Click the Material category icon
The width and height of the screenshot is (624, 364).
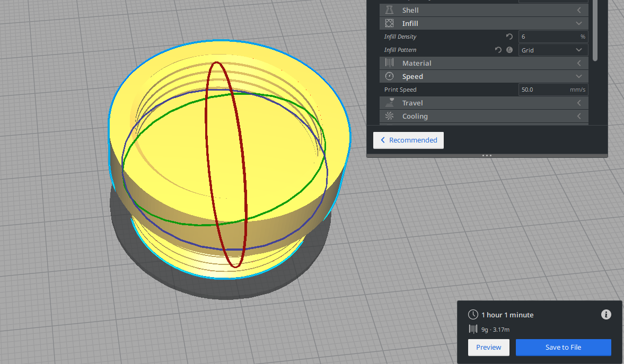389,63
